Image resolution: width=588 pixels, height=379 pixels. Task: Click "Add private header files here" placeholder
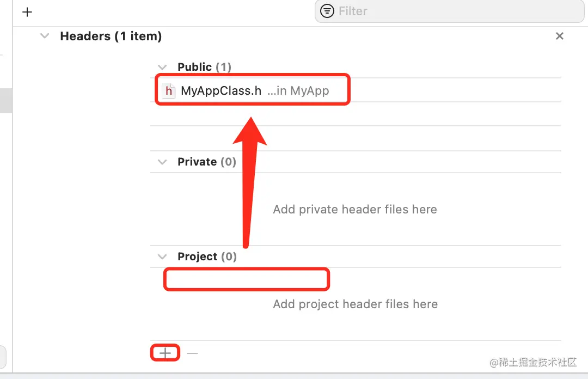355,209
